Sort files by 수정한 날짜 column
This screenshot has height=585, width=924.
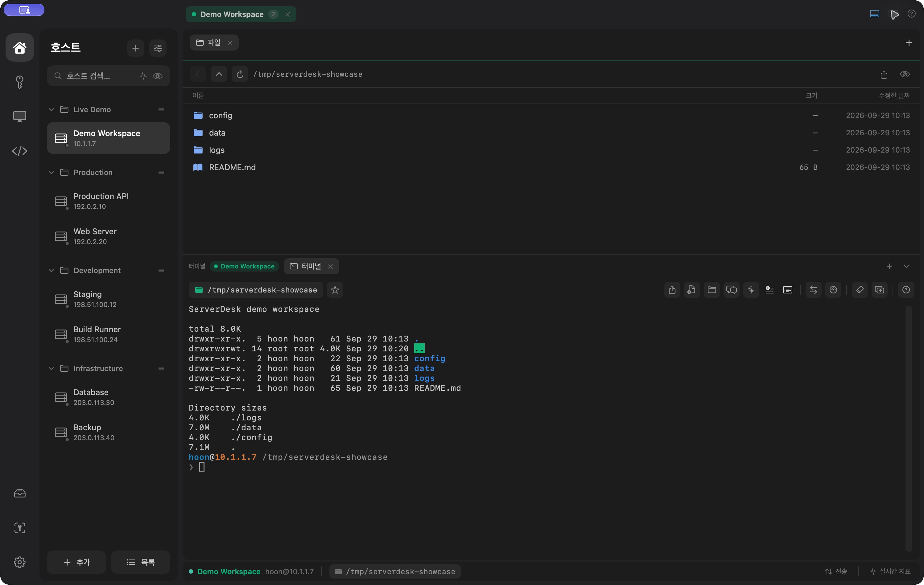pyautogui.click(x=894, y=96)
